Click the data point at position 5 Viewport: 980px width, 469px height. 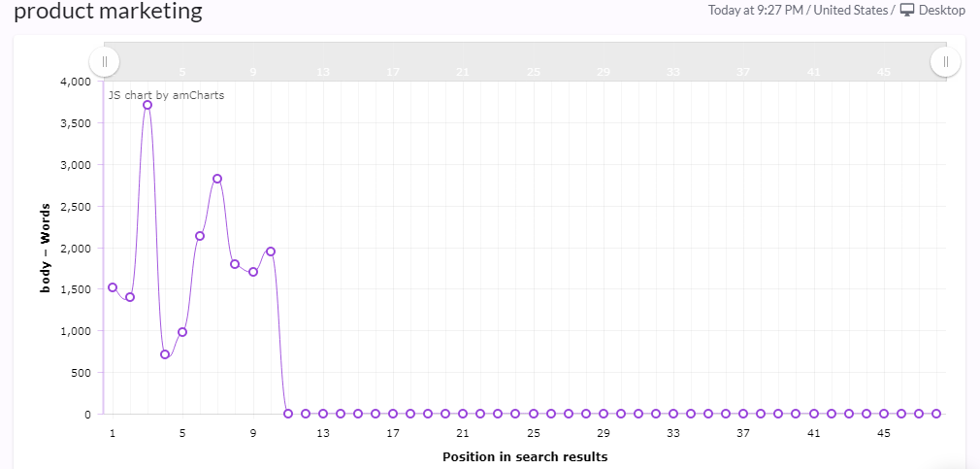tap(182, 332)
